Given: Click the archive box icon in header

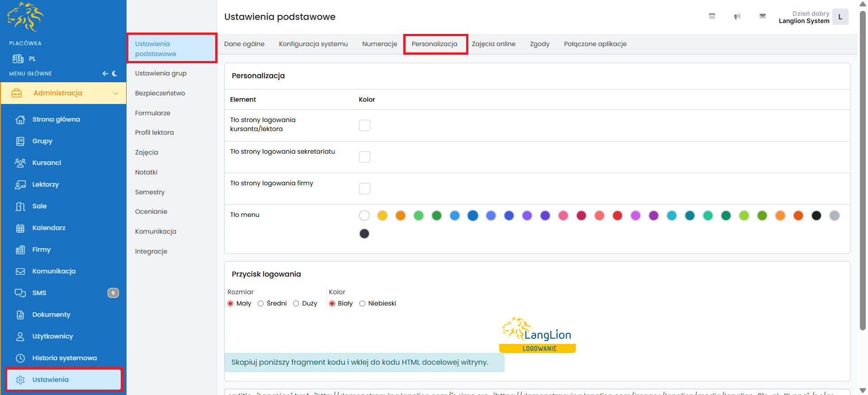Looking at the screenshot, I should click(x=712, y=16).
